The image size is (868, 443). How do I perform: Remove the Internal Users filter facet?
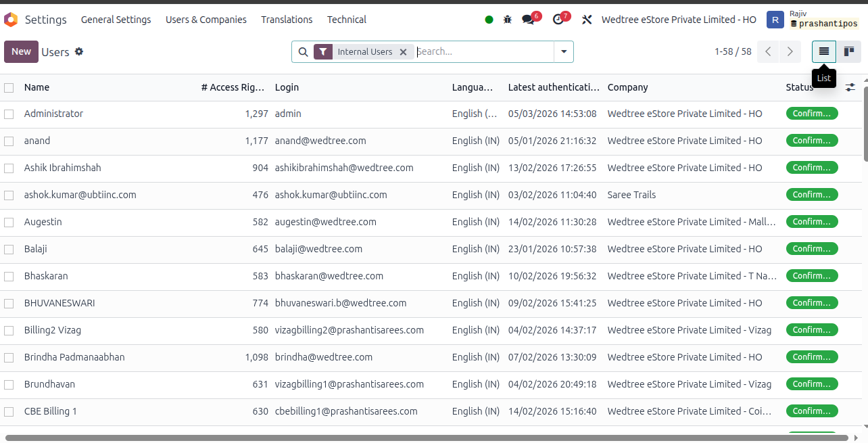click(403, 51)
